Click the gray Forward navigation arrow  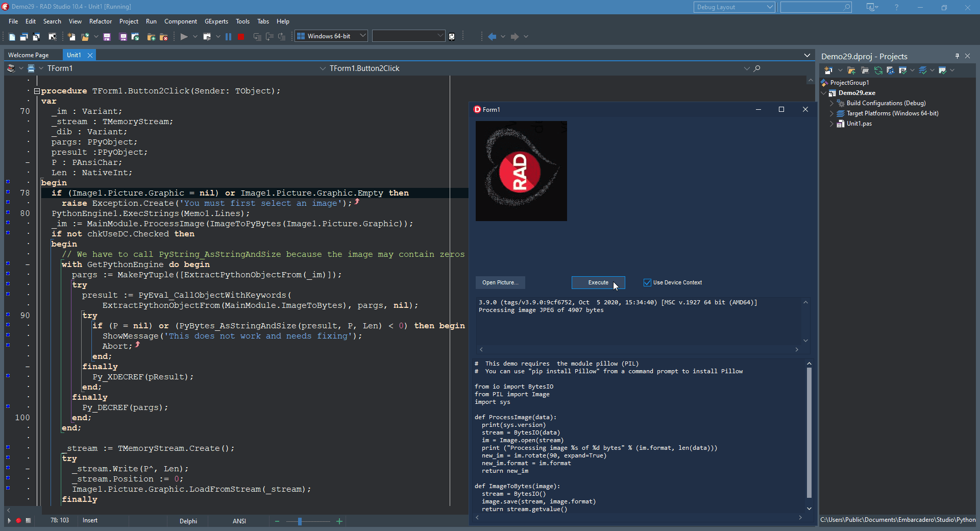click(x=514, y=37)
